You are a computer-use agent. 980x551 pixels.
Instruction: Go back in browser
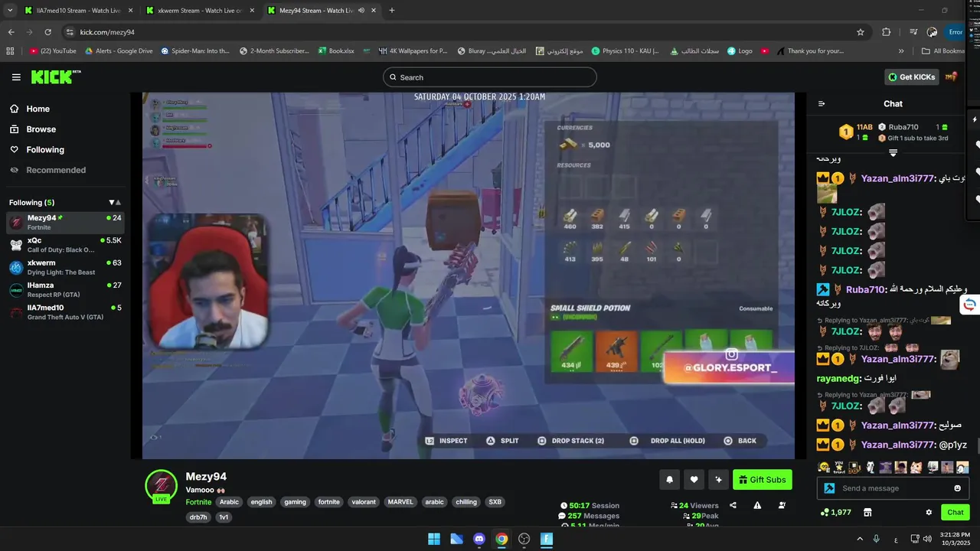11,32
